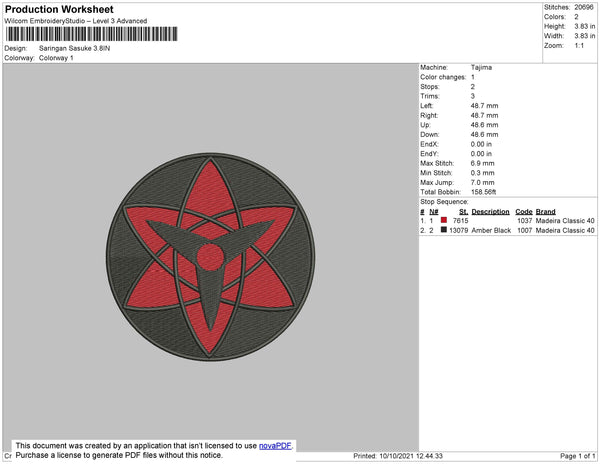The width and height of the screenshot is (600, 464).
Task: Click the 'Description' column header
Action: click(x=491, y=212)
